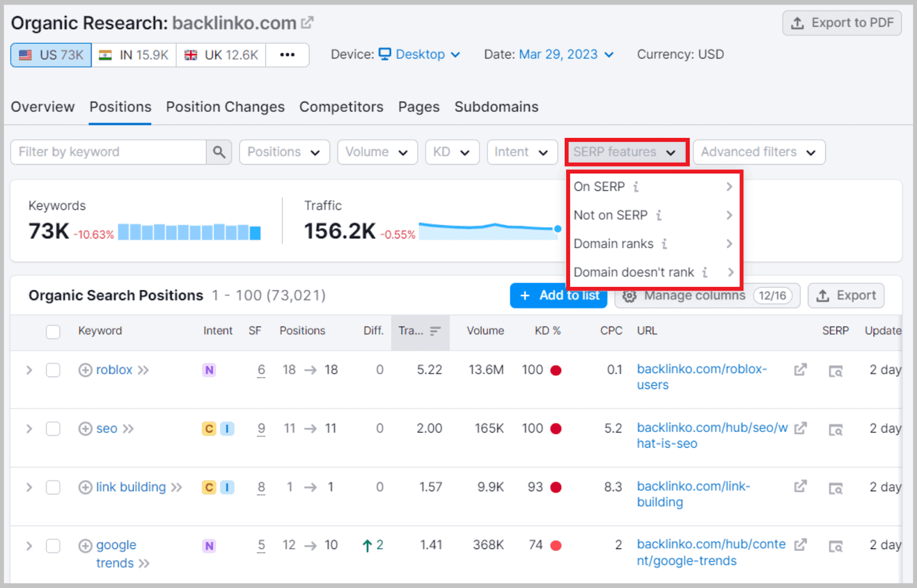Select the IN 15.9K country database
917x588 pixels.
134,55
